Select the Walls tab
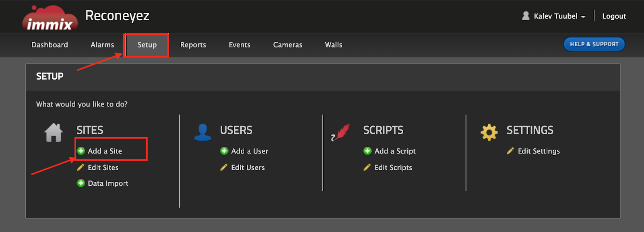The image size is (644, 232). point(334,45)
